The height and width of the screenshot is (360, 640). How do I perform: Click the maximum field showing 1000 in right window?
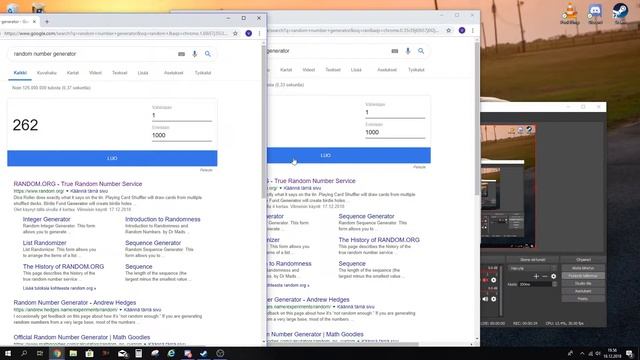click(x=395, y=132)
